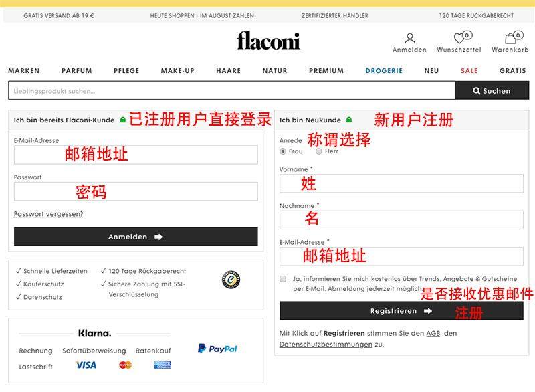Click the ZERTIFIZIERTER HÄNDLER banner text
This screenshot has height=392, width=535.
(x=335, y=15)
